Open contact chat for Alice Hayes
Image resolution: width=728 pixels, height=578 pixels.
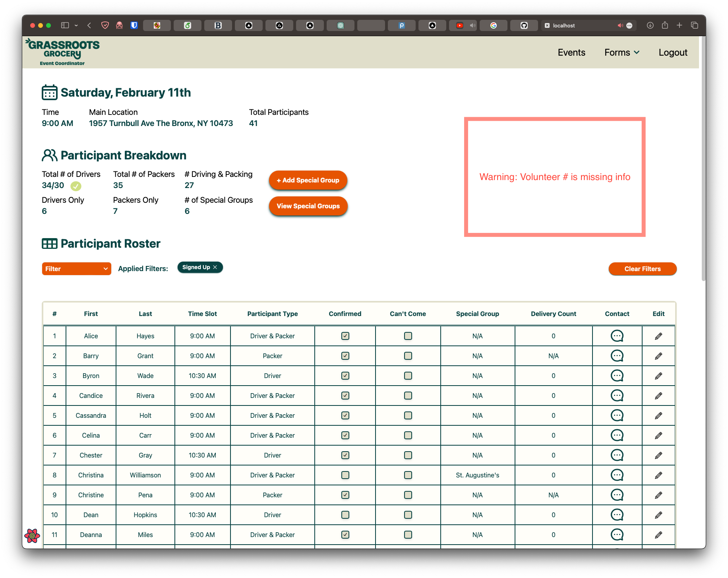(x=617, y=336)
